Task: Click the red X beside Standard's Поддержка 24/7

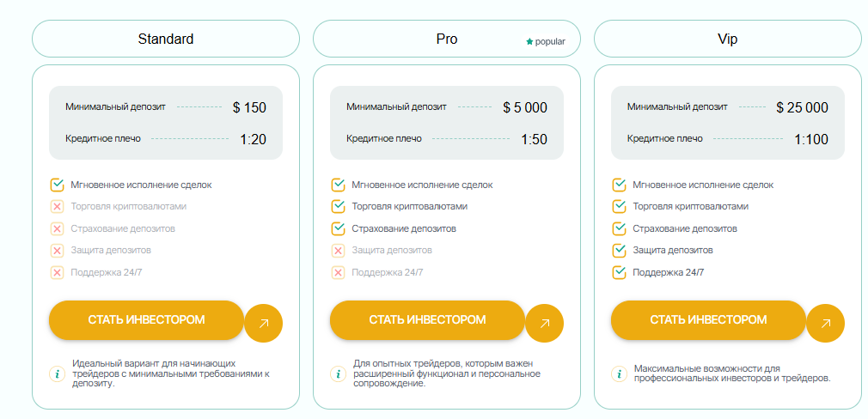Action: click(x=58, y=272)
